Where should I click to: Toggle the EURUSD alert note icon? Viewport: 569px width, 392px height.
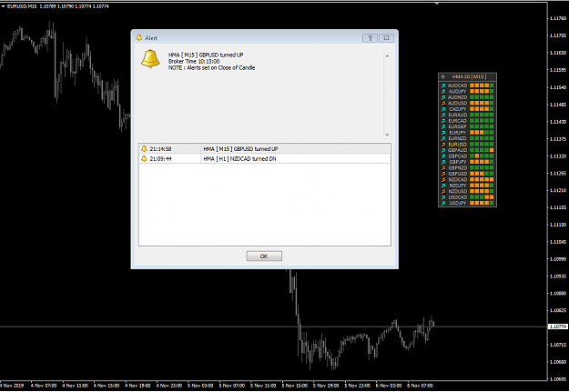click(x=443, y=145)
